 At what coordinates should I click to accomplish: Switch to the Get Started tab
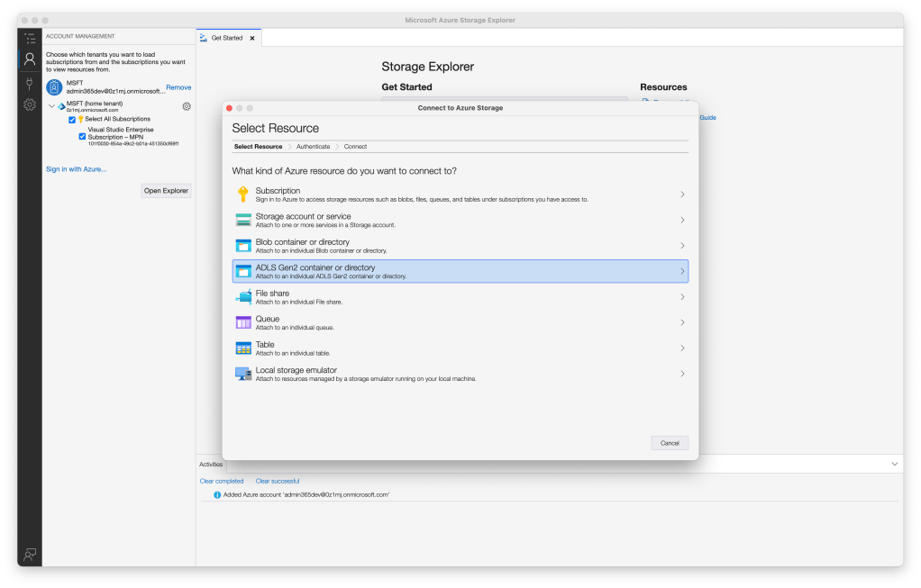pos(228,38)
